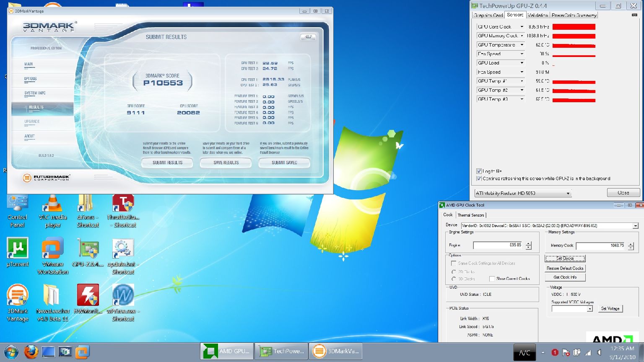
Task: Select the wPrime.exe shortcut icon
Action: tap(123, 303)
